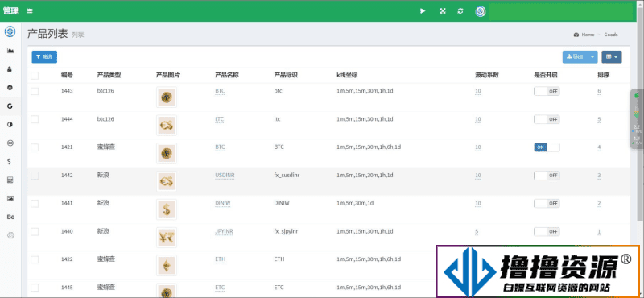Open the user icon in sidebar
The height and width of the screenshot is (298, 644).
[x=10, y=69]
